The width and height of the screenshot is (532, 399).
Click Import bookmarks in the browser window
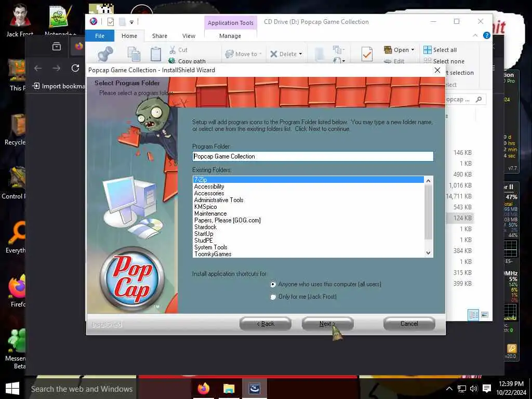click(x=58, y=86)
